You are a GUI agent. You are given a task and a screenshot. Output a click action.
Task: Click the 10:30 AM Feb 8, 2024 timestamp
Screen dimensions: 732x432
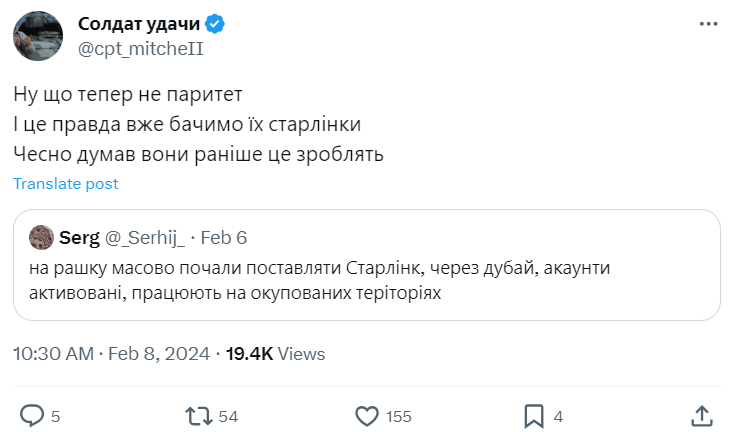click(112, 354)
